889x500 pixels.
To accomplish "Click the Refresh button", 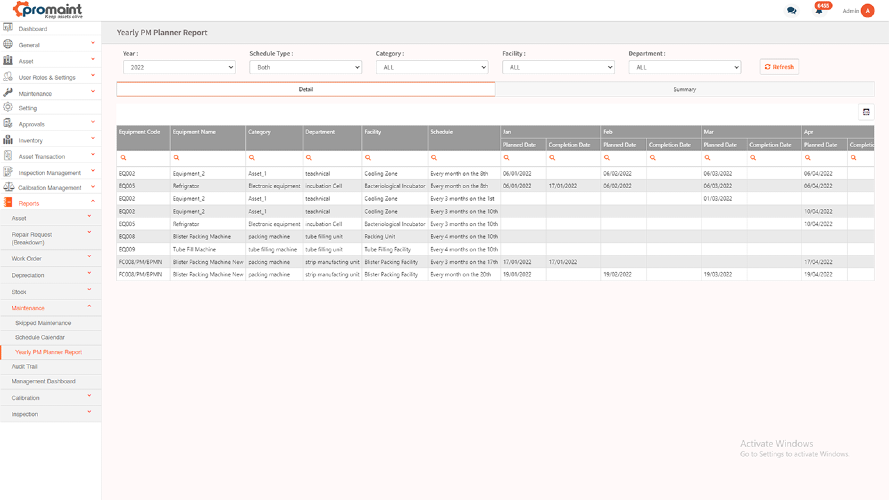I will 779,67.
